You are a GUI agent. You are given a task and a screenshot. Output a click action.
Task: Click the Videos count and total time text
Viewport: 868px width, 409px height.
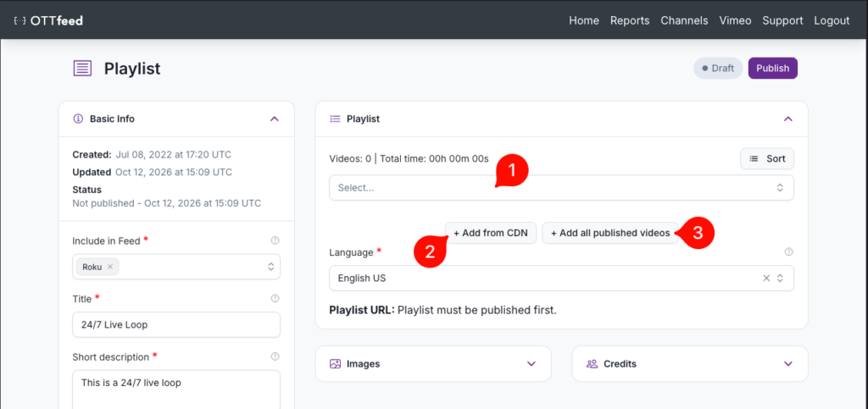[409, 158]
